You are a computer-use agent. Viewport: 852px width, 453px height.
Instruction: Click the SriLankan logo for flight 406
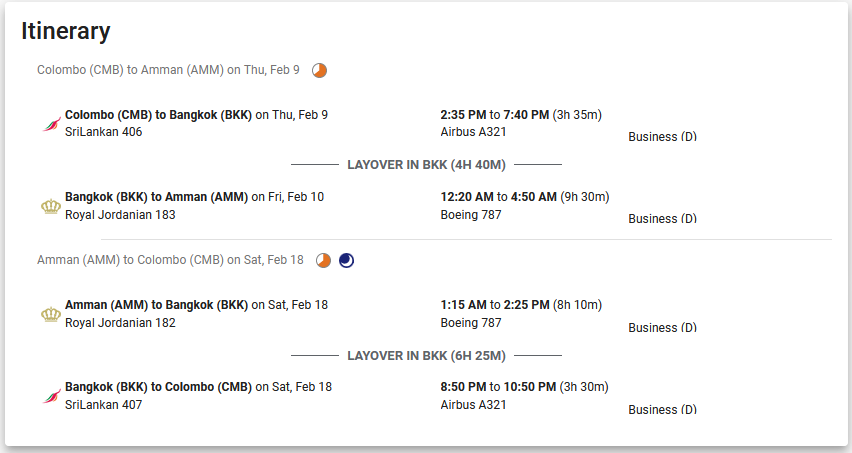click(52, 124)
